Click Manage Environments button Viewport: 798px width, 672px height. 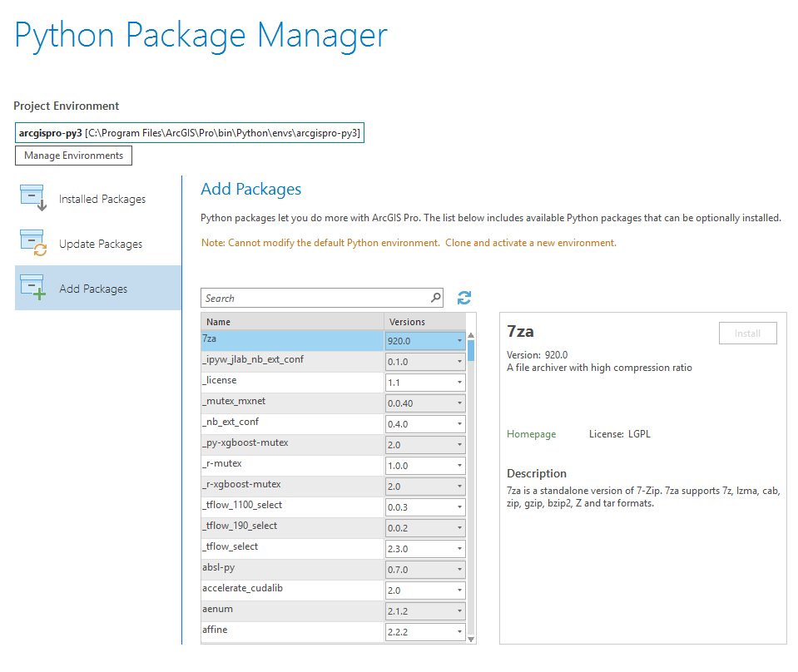(x=73, y=156)
